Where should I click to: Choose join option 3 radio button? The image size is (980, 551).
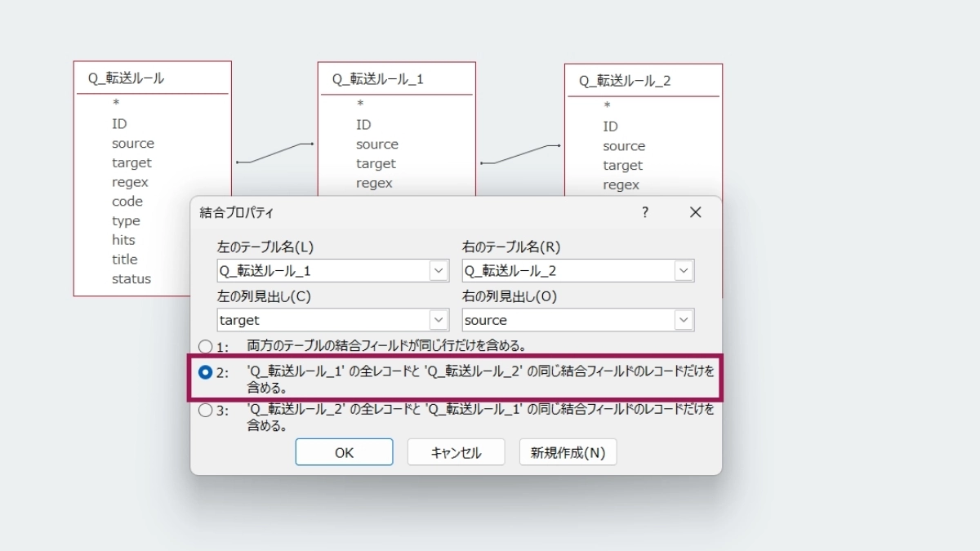(x=206, y=411)
